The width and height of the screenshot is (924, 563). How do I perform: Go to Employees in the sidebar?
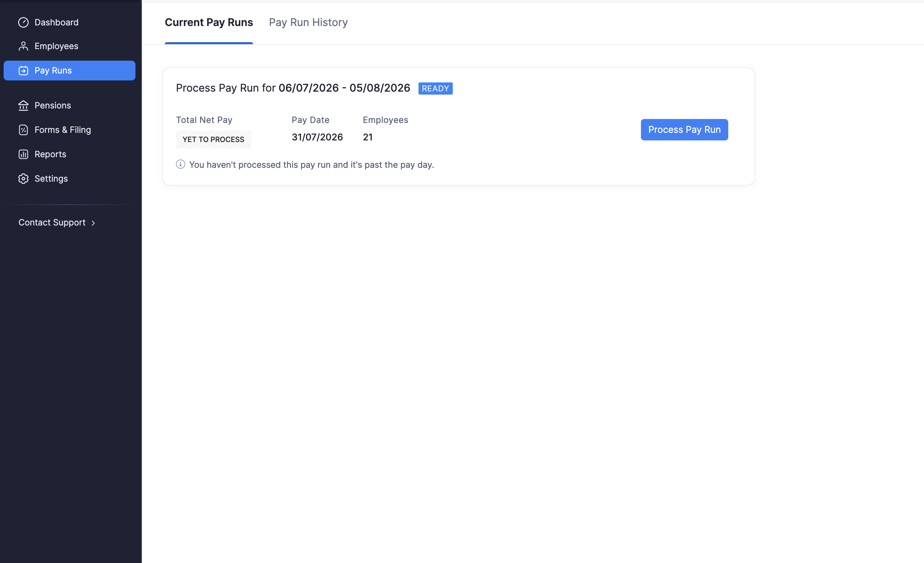70,46
